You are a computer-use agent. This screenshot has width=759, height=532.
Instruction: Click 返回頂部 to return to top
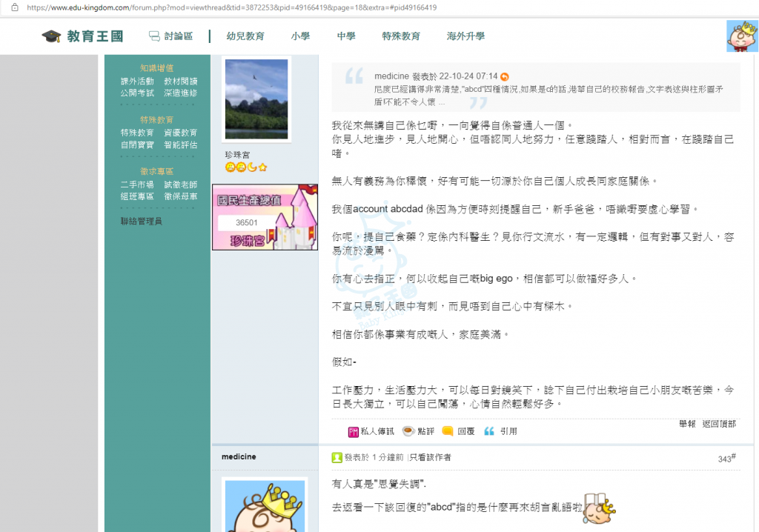pos(719,424)
